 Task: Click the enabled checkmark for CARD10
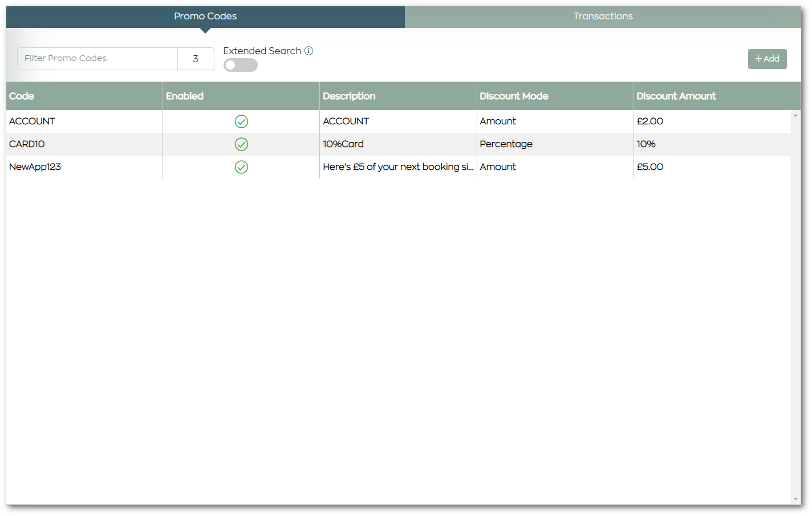tap(241, 144)
